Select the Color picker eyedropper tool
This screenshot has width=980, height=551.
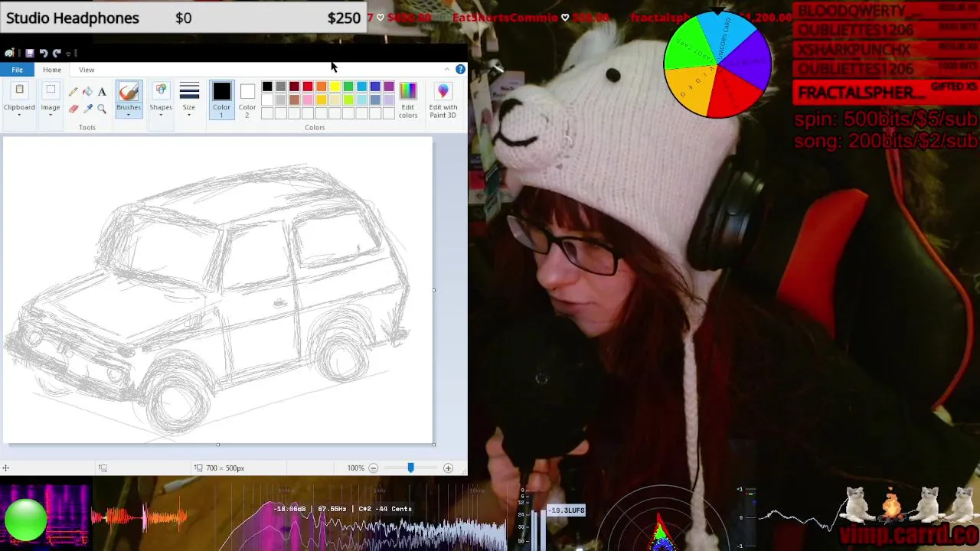[x=87, y=109]
